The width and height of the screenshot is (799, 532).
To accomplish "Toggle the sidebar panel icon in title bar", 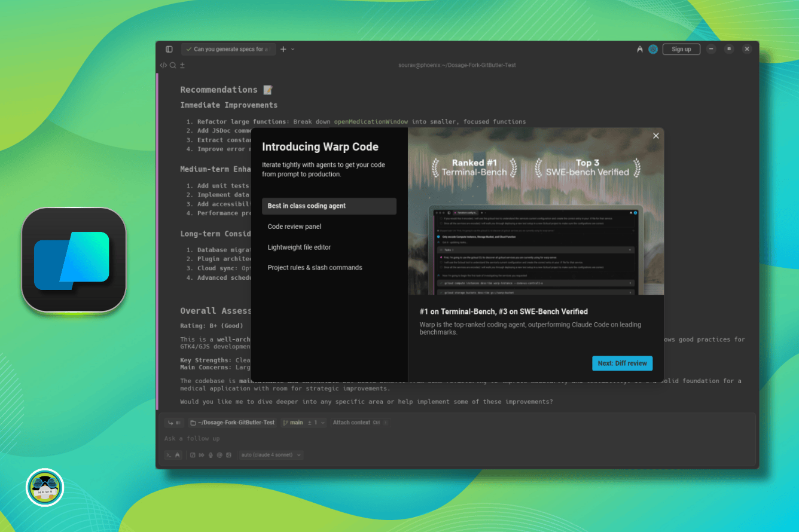I will pos(169,49).
